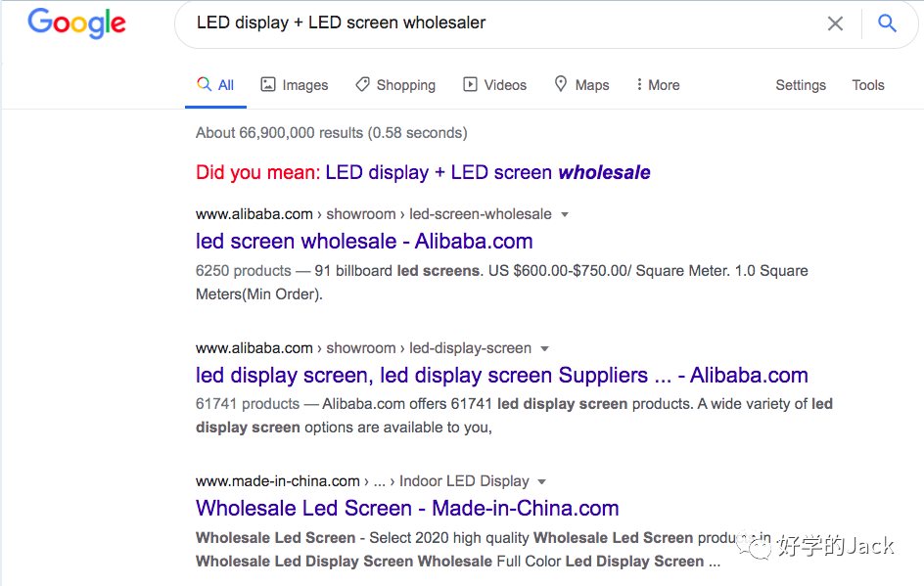Click the Maps pin icon
Image resolution: width=924 pixels, height=586 pixels.
[x=561, y=85]
